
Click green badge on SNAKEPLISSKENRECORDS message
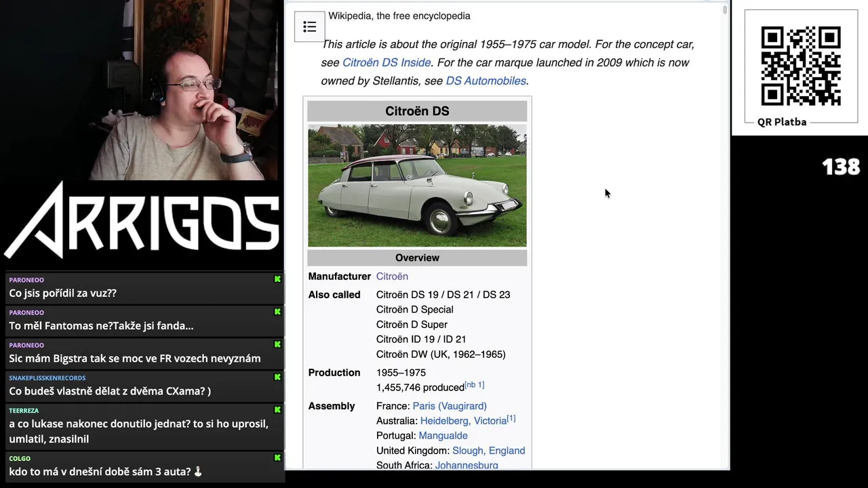[277, 377]
